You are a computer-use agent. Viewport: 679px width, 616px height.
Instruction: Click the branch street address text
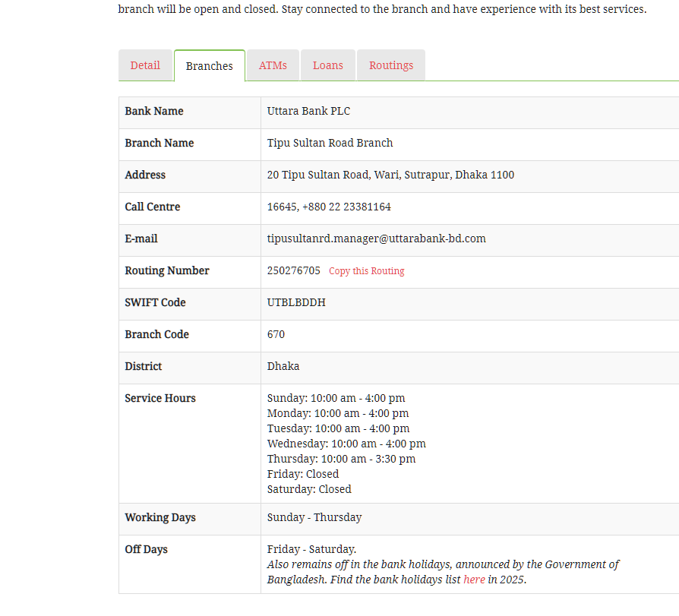tap(390, 175)
